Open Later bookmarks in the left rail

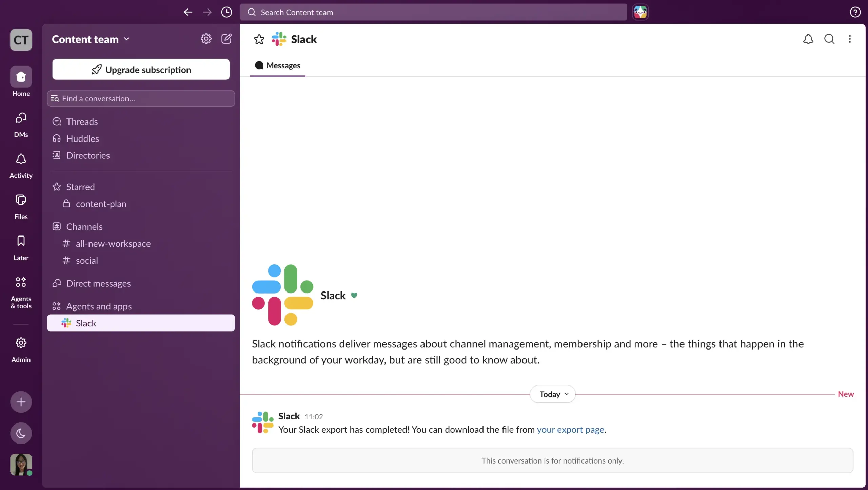click(21, 248)
